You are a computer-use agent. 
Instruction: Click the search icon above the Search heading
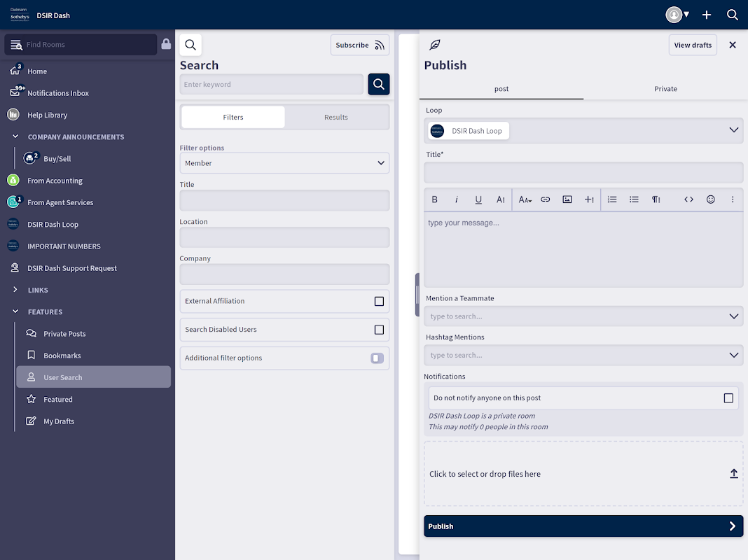(191, 45)
